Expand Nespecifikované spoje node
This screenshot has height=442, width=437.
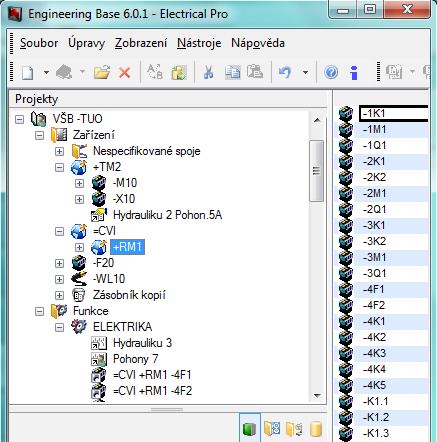60,151
